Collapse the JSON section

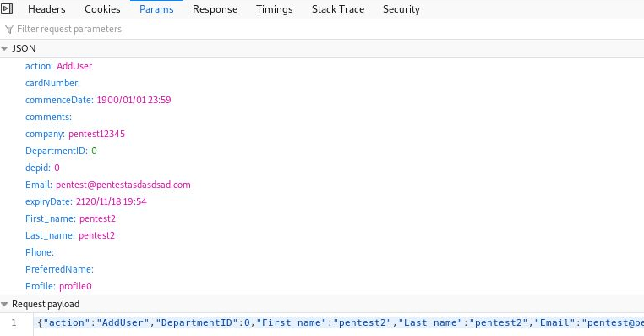[x=4, y=48]
